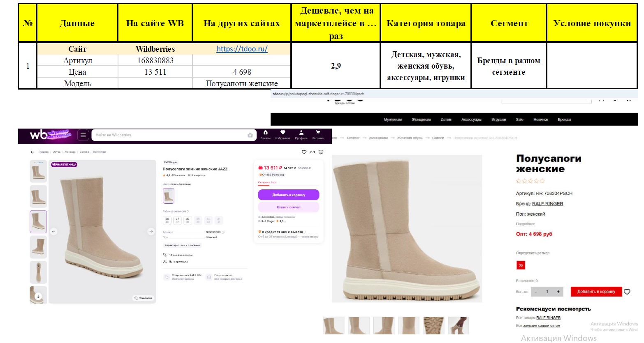Open the Профиль icon in Wildberries header
Viewport: 644px width, 343px height.
(x=301, y=134)
